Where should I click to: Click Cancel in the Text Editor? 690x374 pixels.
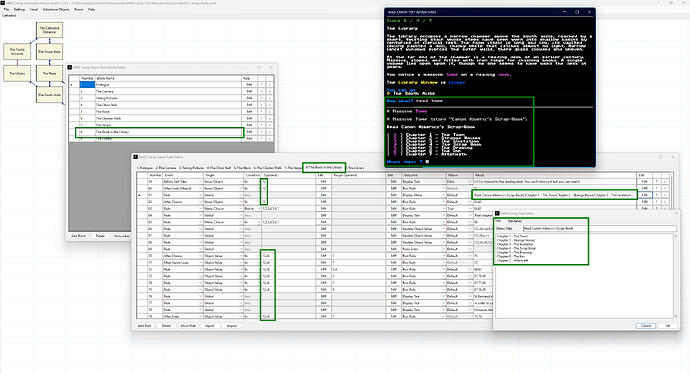(x=646, y=326)
